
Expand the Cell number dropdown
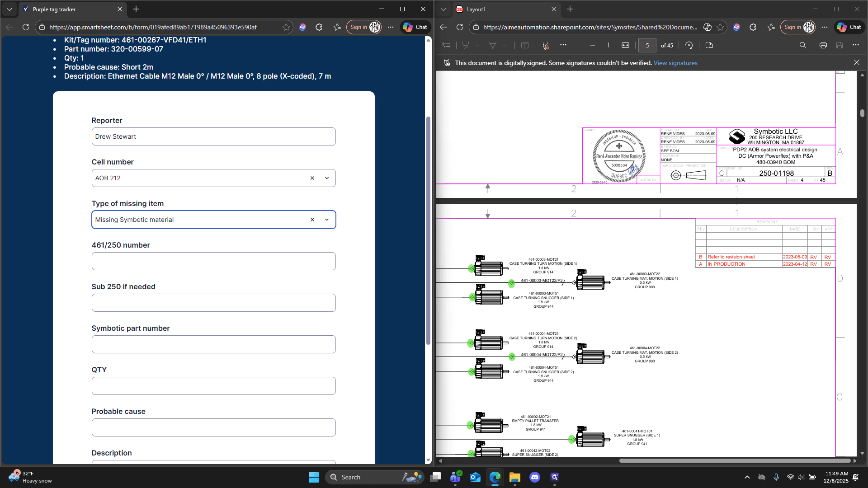[x=327, y=178]
